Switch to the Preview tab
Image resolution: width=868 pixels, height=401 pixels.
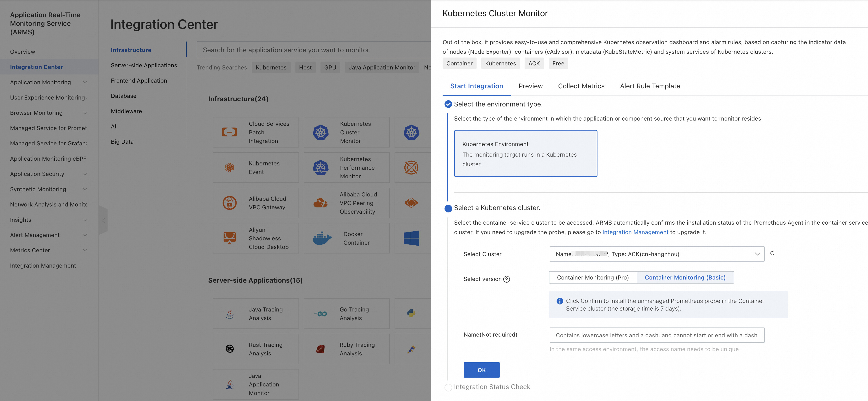[530, 86]
